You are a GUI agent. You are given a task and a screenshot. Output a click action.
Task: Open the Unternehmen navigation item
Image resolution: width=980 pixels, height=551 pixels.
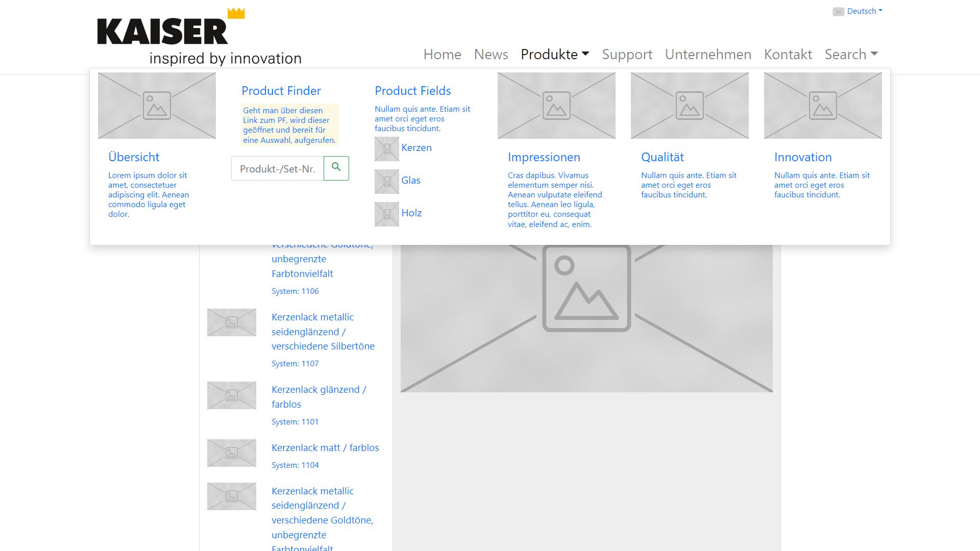[707, 54]
